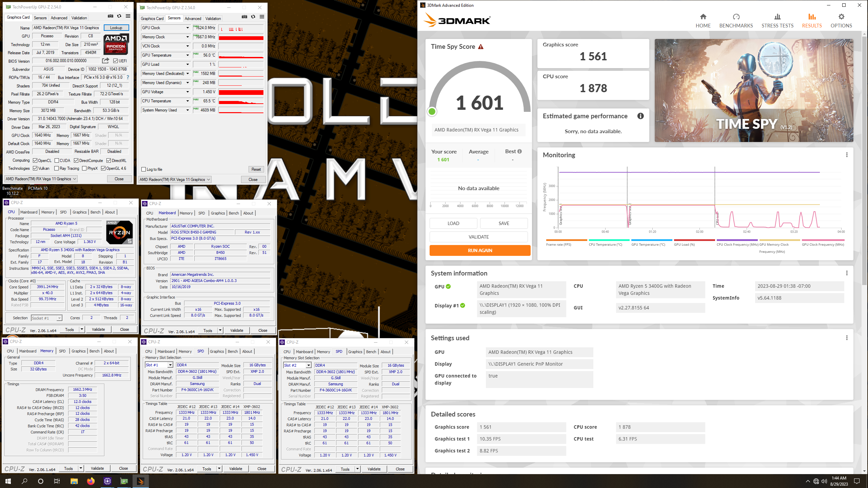Open Graphics tab in CPU-Z Mainboard window

(x=218, y=213)
